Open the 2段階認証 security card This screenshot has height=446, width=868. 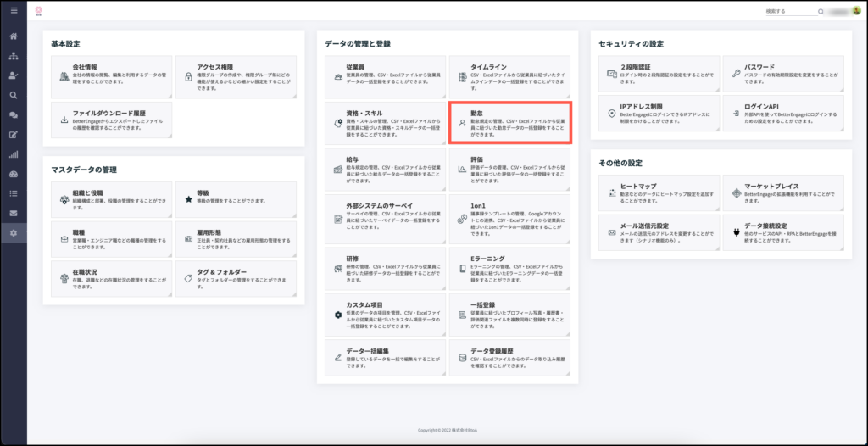pos(659,73)
